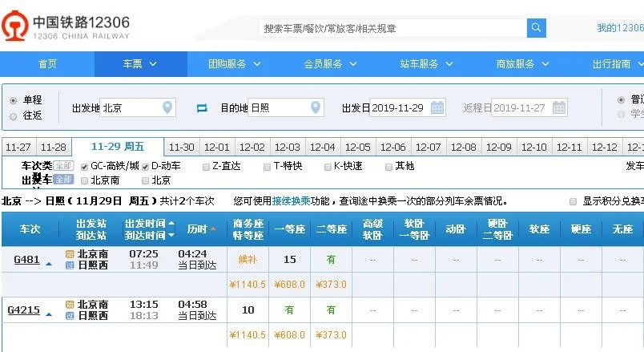Click the 出发地 input showing 北京
Image resolution: width=644 pixels, height=352 pixels.
pyautogui.click(x=138, y=107)
